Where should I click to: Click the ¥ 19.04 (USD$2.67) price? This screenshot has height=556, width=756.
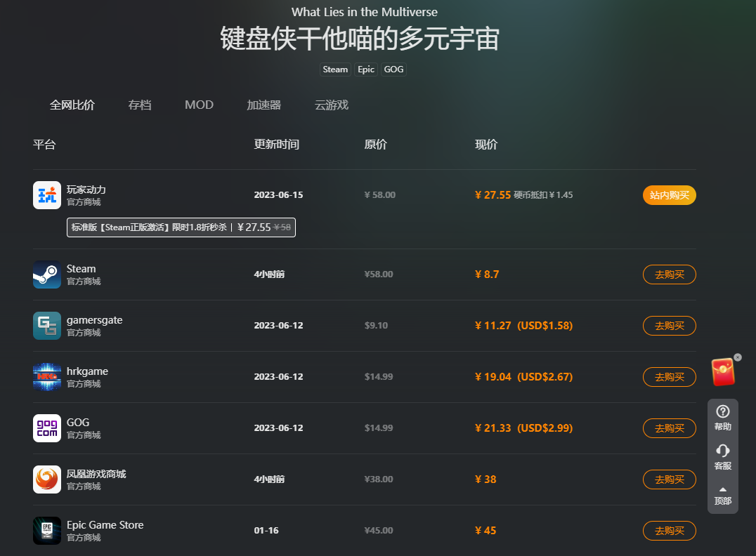tap(523, 377)
